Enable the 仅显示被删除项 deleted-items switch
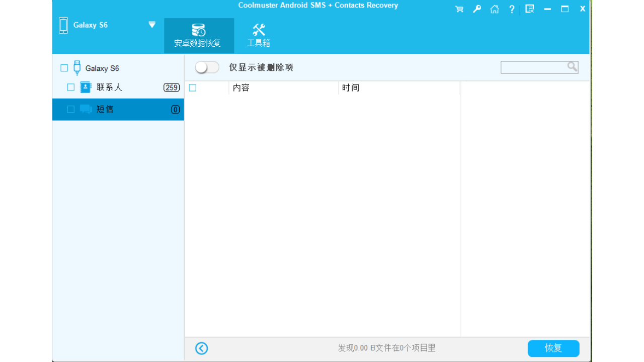The width and height of the screenshot is (644, 362). [x=206, y=67]
